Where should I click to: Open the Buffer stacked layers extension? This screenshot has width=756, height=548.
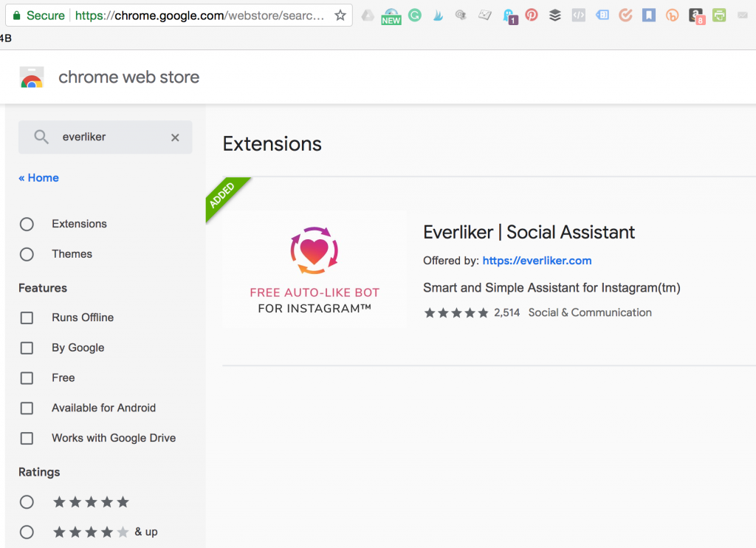[x=555, y=16]
